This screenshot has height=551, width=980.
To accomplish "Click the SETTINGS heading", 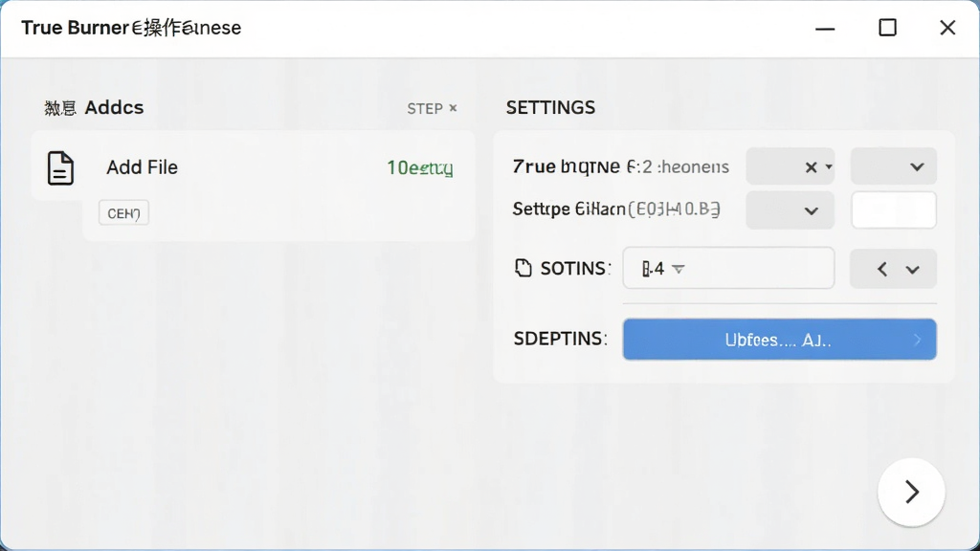I will (x=550, y=107).
